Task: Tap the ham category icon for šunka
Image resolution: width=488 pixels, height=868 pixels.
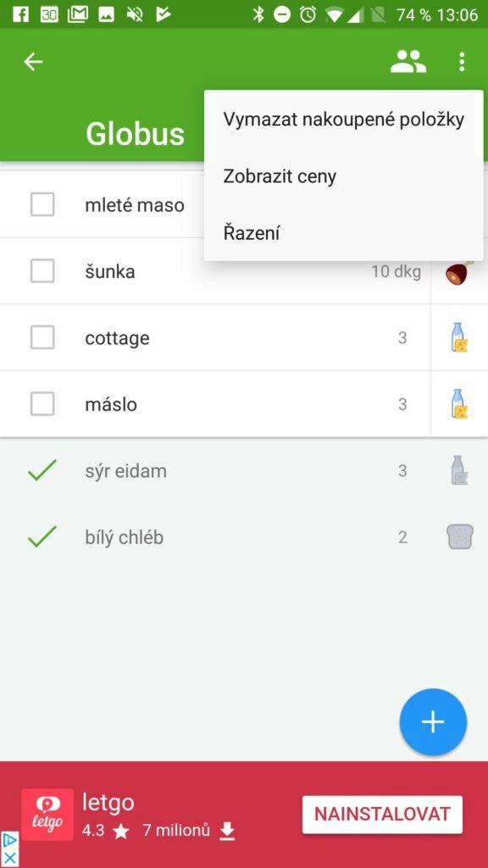Action: (x=459, y=272)
